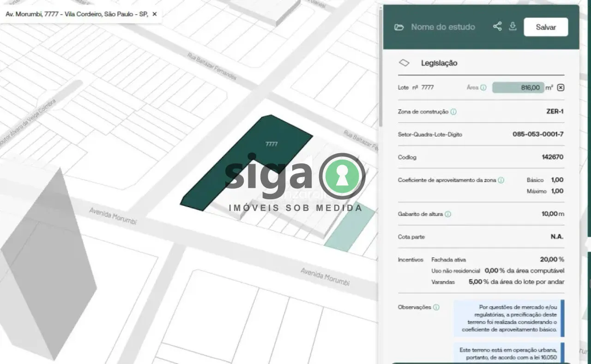Show info for Coeficiente de aproveitamento
The image size is (591, 364).
tap(501, 180)
